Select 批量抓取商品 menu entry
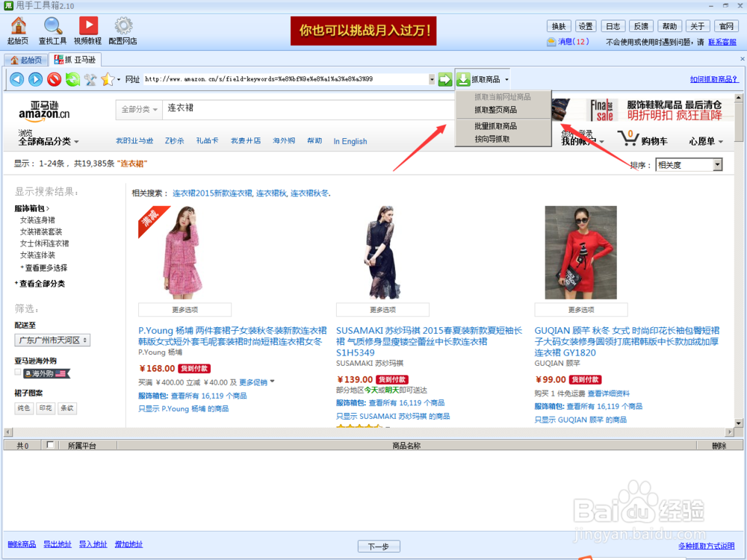The height and width of the screenshot is (560, 747). 495,126
